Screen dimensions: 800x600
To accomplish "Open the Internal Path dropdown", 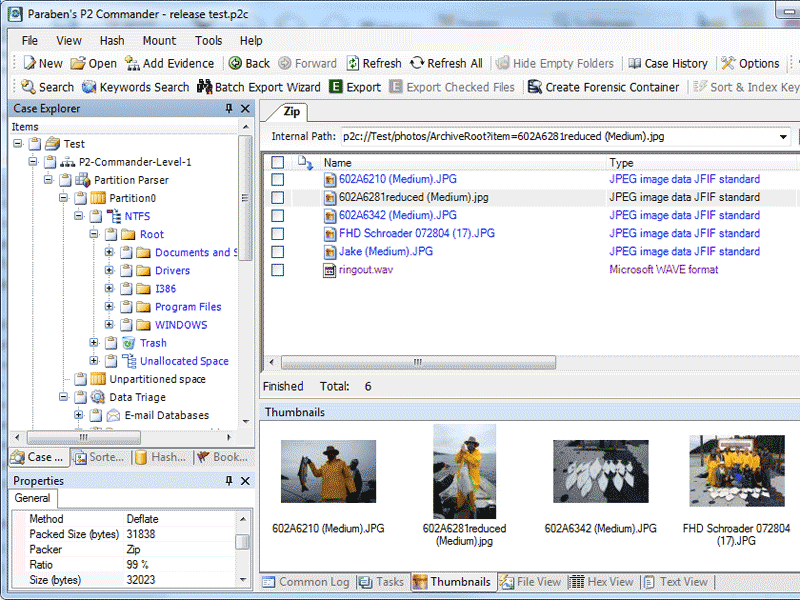I will [782, 137].
